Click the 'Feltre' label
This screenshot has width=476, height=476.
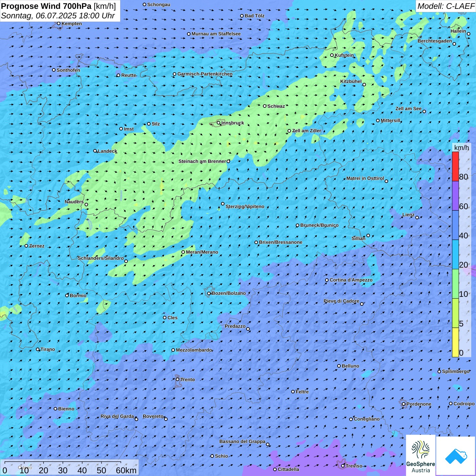click(x=302, y=392)
